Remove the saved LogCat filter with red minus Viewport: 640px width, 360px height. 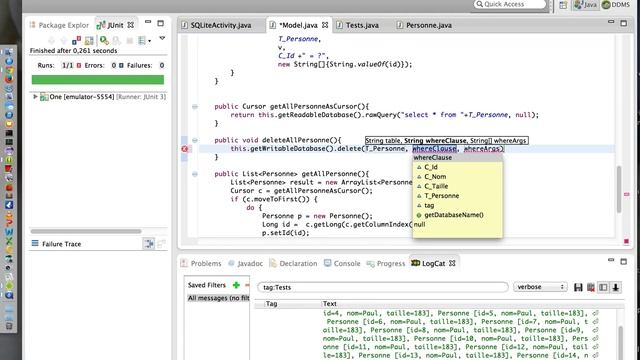click(247, 285)
